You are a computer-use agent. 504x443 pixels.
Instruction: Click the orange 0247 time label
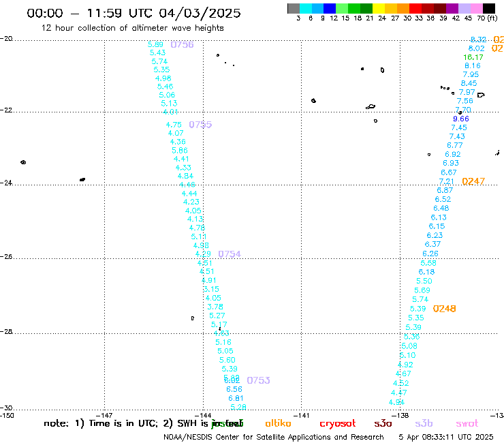coord(473,181)
